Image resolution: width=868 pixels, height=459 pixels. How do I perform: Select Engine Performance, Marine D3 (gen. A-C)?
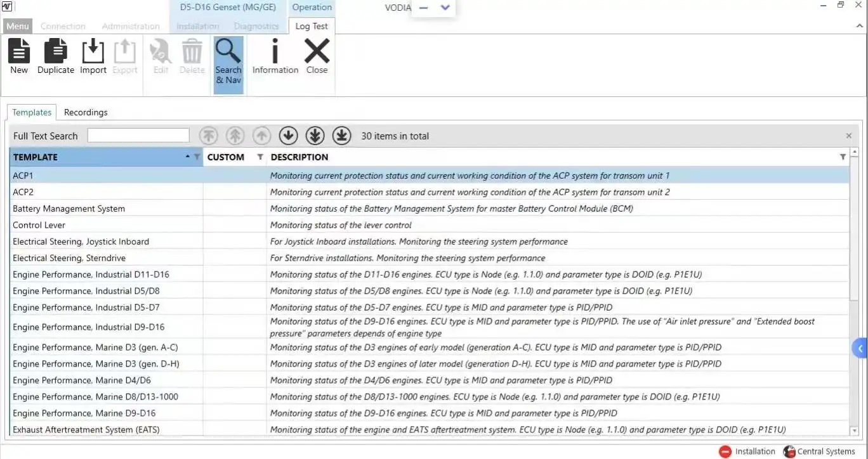[430, 347]
